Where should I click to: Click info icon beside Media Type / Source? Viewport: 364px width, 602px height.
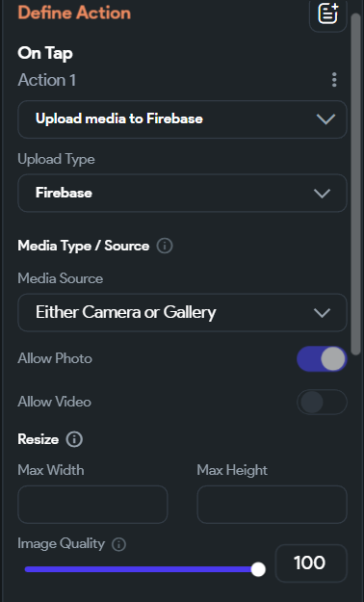tap(165, 246)
